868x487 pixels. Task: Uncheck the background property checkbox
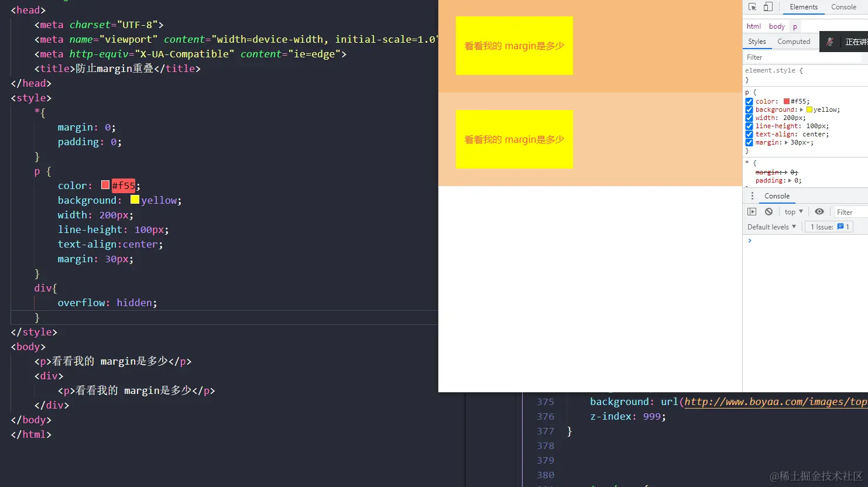[x=749, y=109]
